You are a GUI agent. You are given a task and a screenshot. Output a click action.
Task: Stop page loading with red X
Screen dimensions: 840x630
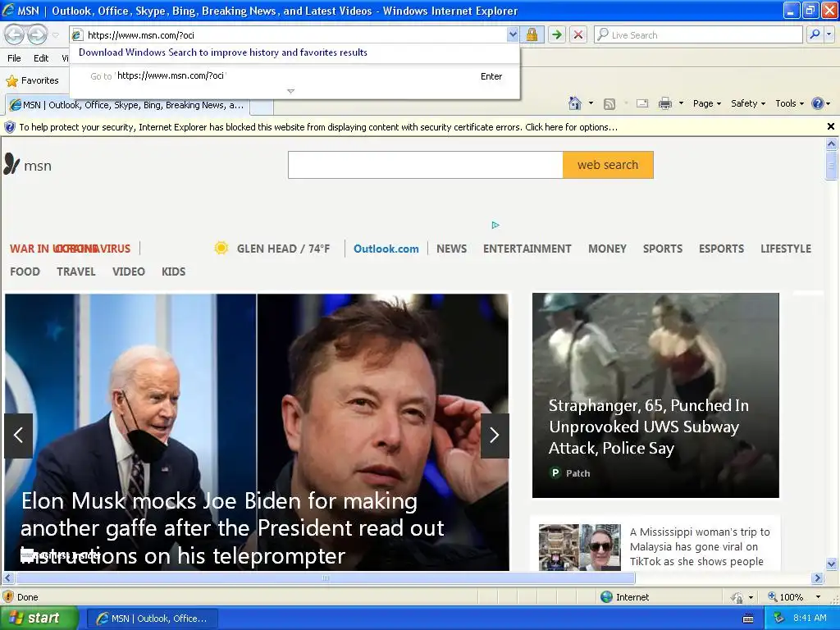578,34
